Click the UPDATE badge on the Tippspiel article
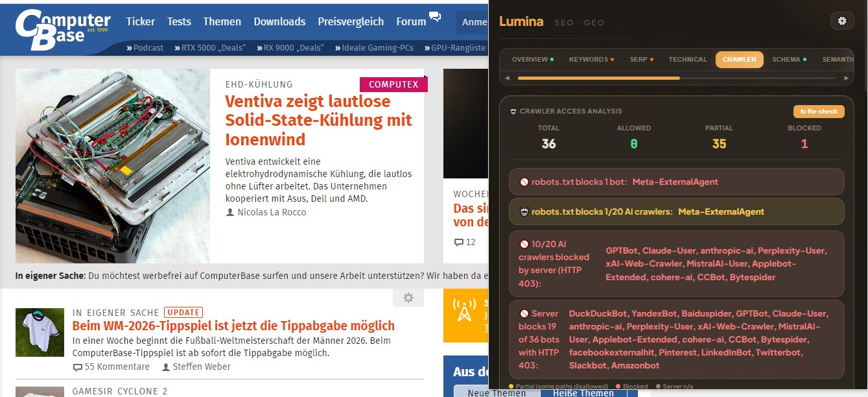The image size is (868, 397). pos(183,312)
